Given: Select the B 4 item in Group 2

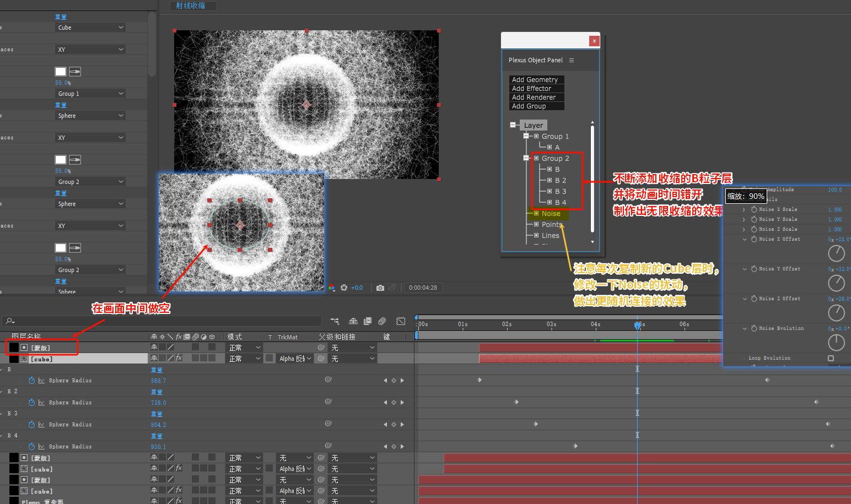Looking at the screenshot, I should pyautogui.click(x=560, y=202).
